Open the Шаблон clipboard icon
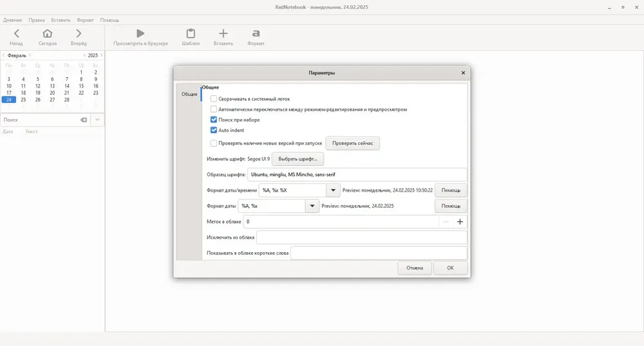Viewport: 644px width, 346px height. click(x=191, y=33)
